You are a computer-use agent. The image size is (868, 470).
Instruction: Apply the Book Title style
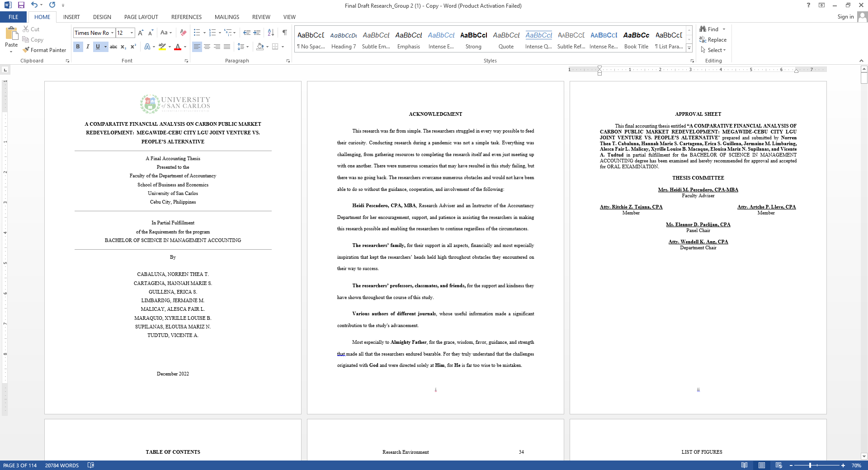point(636,40)
